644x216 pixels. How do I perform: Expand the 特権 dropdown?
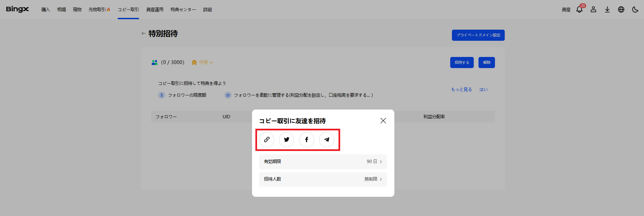pyautogui.click(x=203, y=62)
